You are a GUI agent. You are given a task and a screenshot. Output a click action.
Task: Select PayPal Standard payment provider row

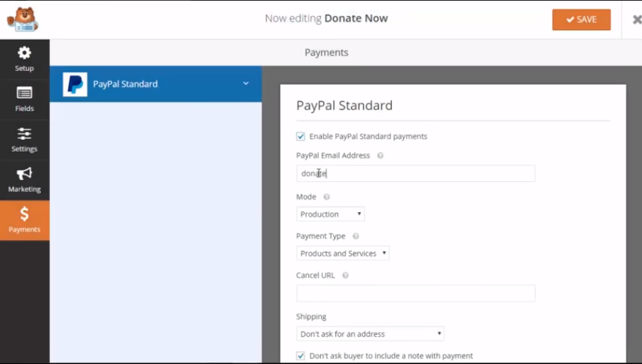[x=155, y=84]
